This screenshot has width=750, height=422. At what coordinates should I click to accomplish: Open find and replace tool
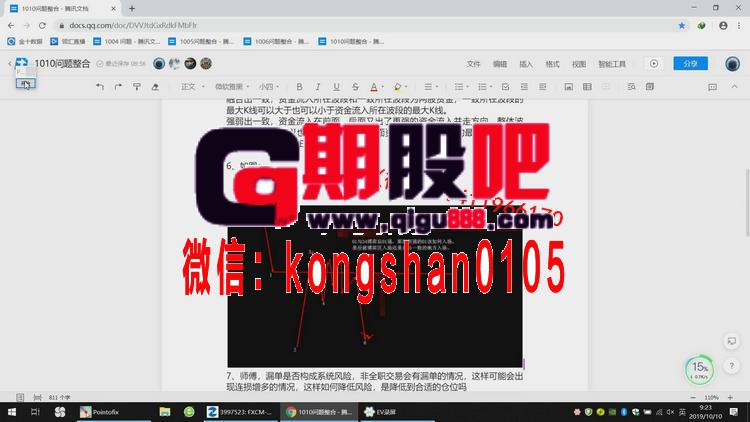(631, 87)
